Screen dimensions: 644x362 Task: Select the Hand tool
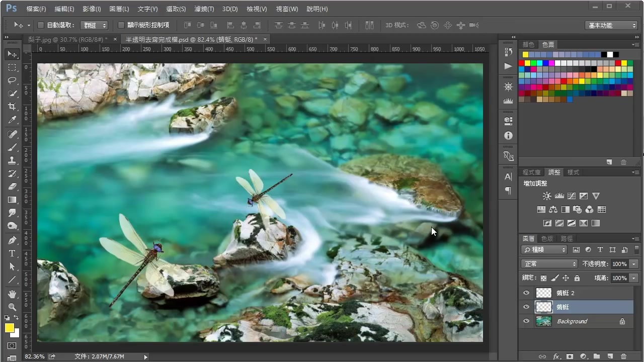pyautogui.click(x=13, y=294)
